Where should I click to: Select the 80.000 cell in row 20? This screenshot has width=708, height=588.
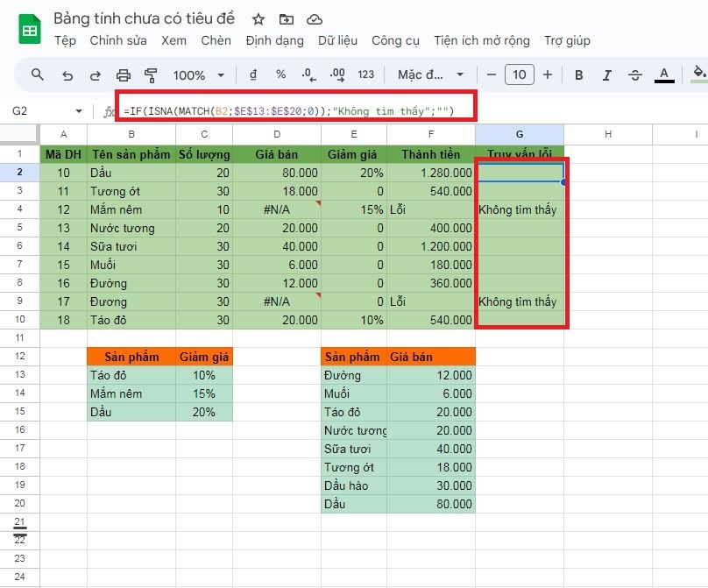[431, 504]
